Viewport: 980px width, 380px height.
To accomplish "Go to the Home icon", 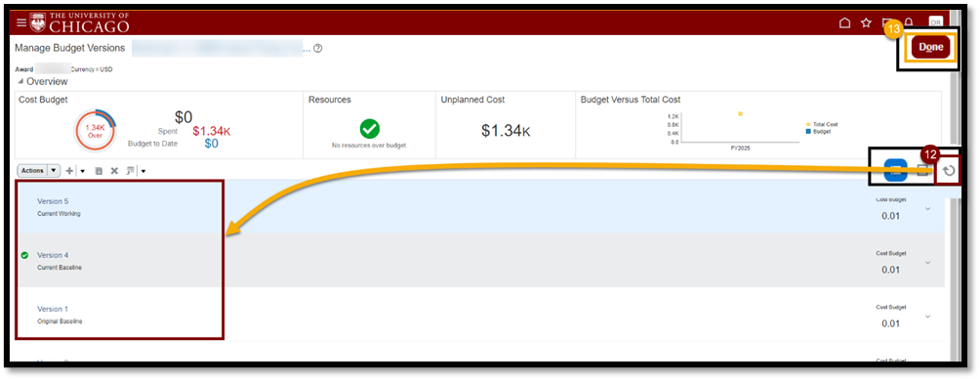I will 844,23.
